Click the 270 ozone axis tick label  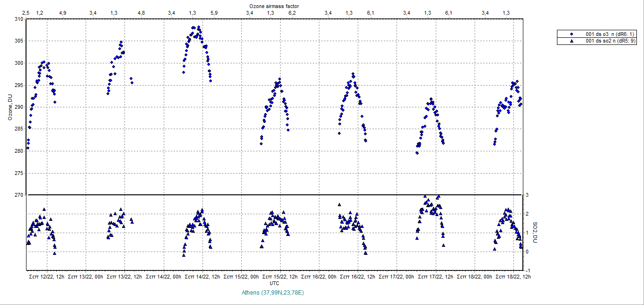pyautogui.click(x=18, y=195)
